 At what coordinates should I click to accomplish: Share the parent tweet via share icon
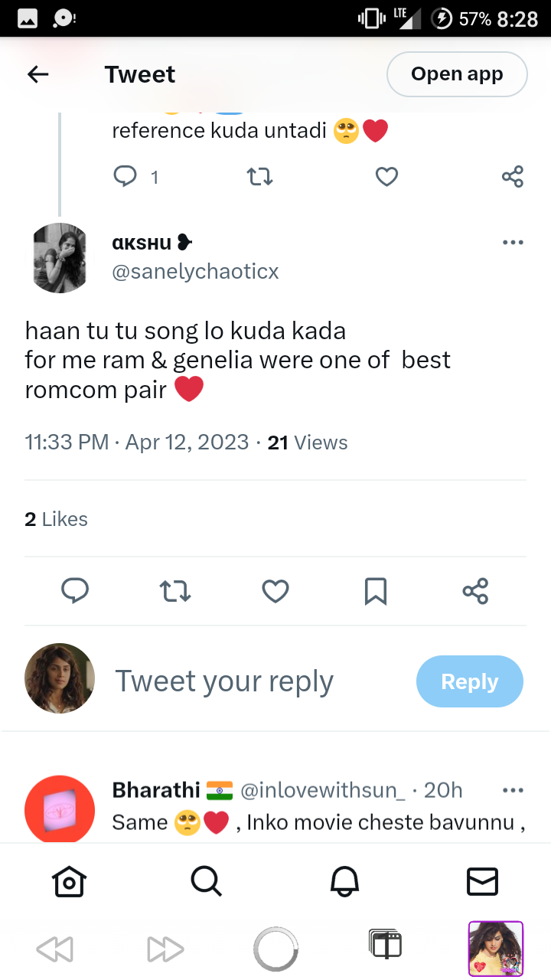coord(513,177)
